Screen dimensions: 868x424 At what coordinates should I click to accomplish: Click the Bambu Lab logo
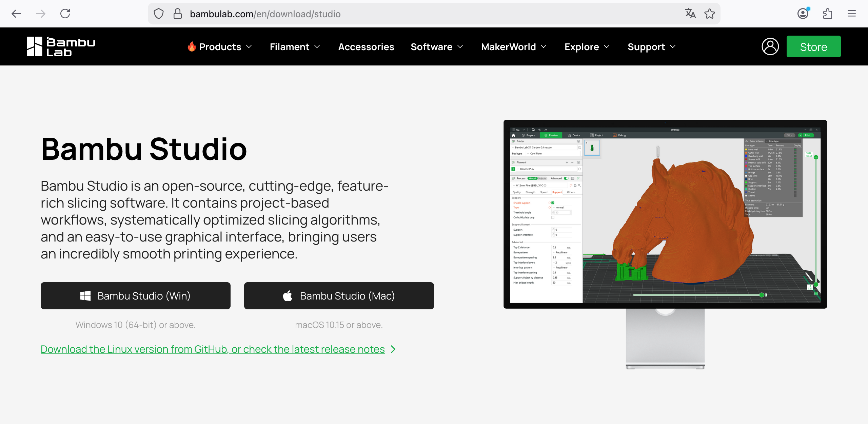[61, 46]
